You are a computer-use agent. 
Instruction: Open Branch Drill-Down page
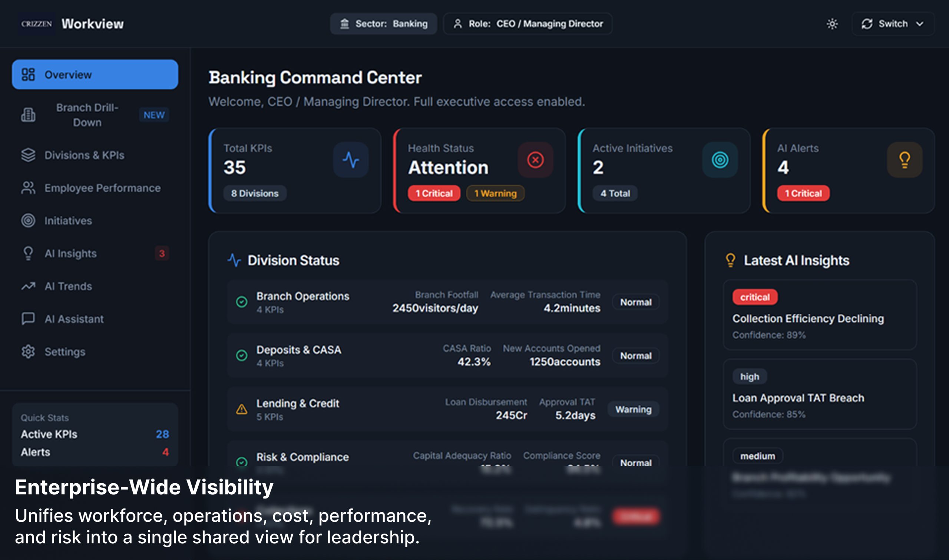click(x=87, y=115)
